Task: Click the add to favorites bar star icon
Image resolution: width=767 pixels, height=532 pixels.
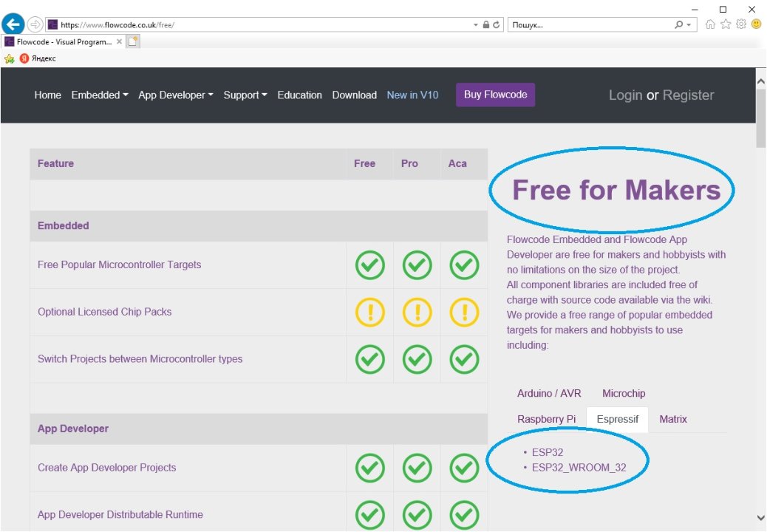Action: tap(10, 58)
